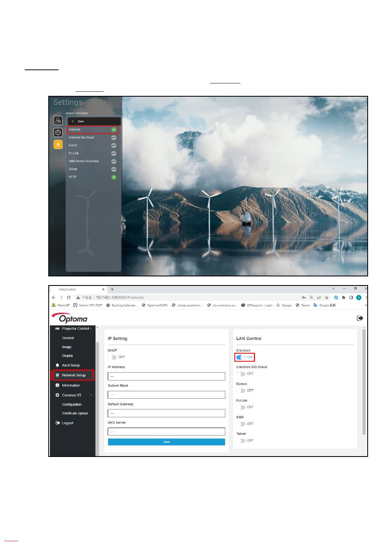Screen dimensions: 392x559
Task: Click the password key icon in address bar
Action: [x=304, y=297]
